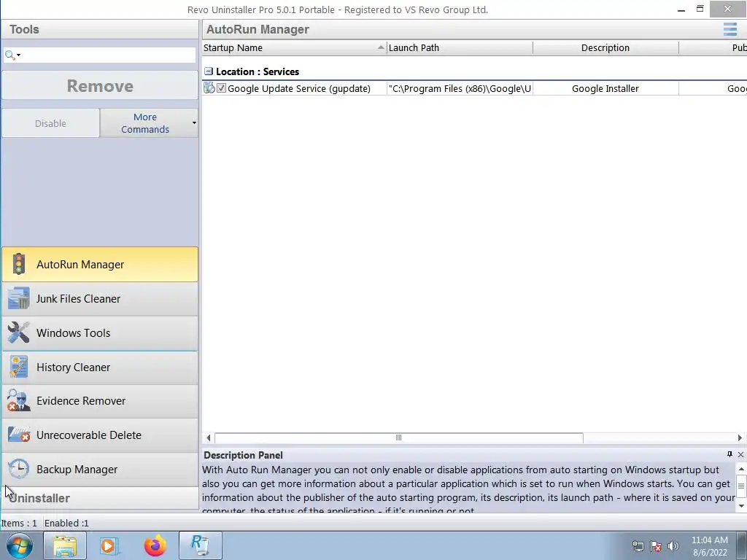Select Revo Uninstaller taskbar button
The width and height of the screenshot is (747, 560).
200,545
